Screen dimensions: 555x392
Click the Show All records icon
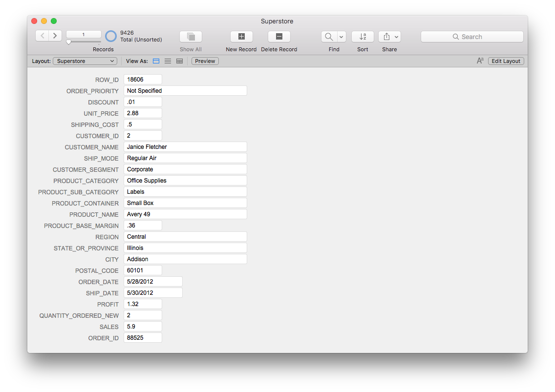pos(191,37)
